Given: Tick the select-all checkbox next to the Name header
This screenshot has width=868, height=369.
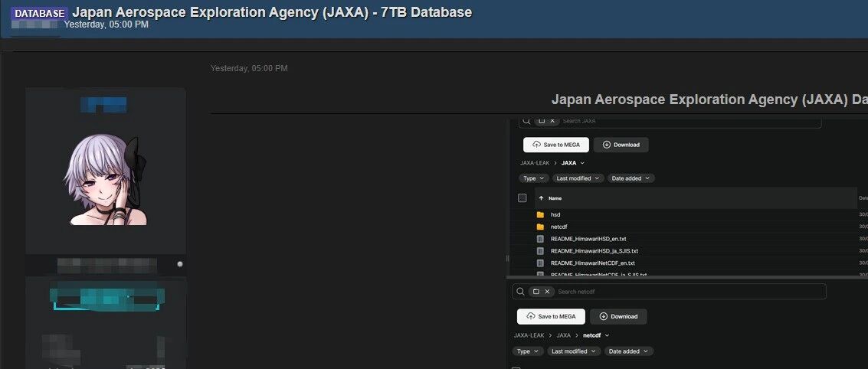Looking at the screenshot, I should point(522,198).
